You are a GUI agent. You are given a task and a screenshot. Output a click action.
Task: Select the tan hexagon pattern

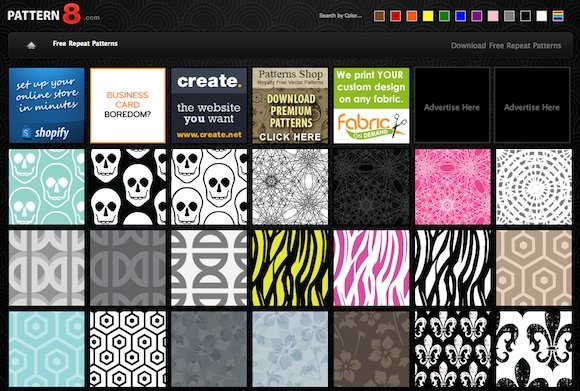pyautogui.click(x=534, y=268)
